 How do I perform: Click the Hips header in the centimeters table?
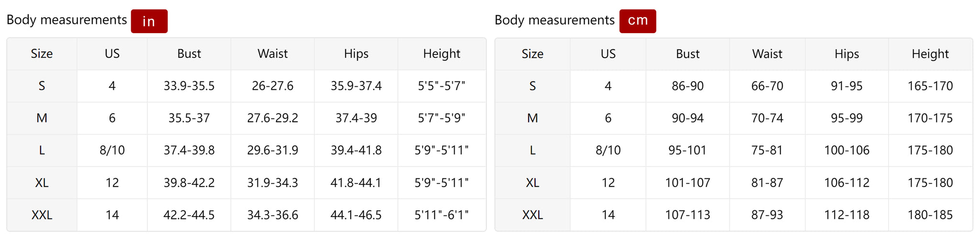pos(846,54)
